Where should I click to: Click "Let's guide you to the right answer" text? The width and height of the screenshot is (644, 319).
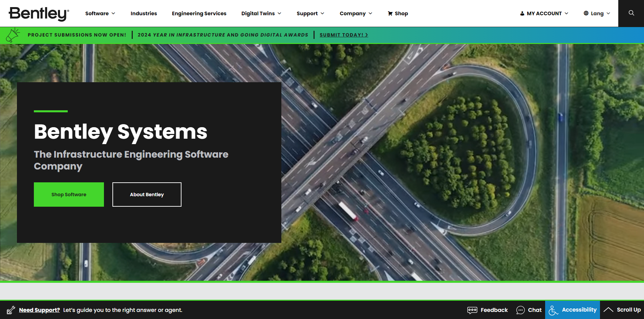123,310
